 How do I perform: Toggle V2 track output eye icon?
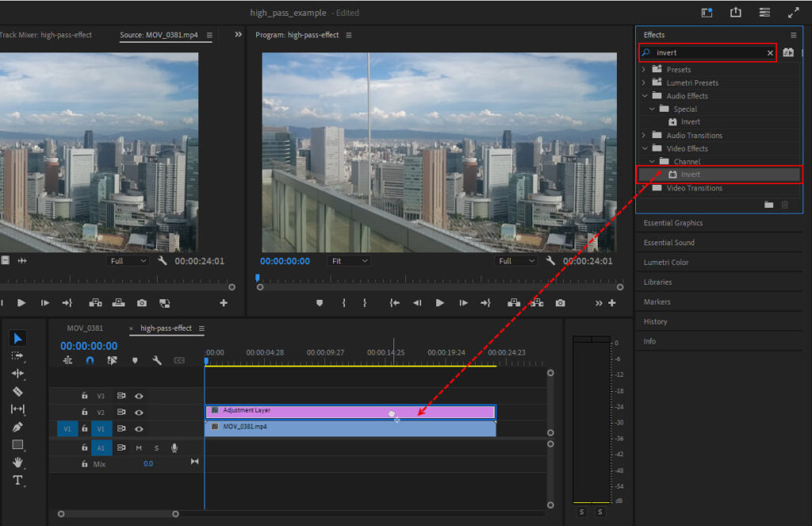139,412
